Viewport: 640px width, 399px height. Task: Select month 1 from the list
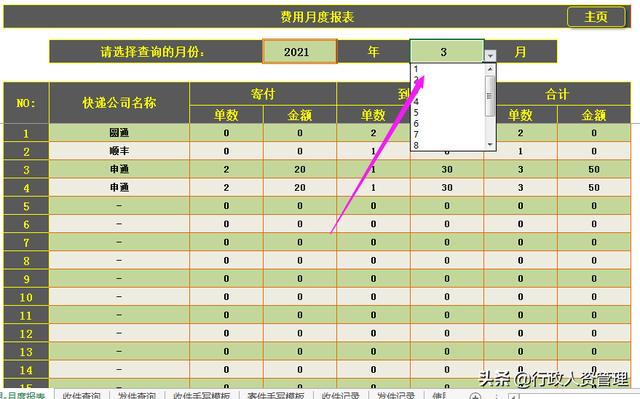(x=448, y=69)
